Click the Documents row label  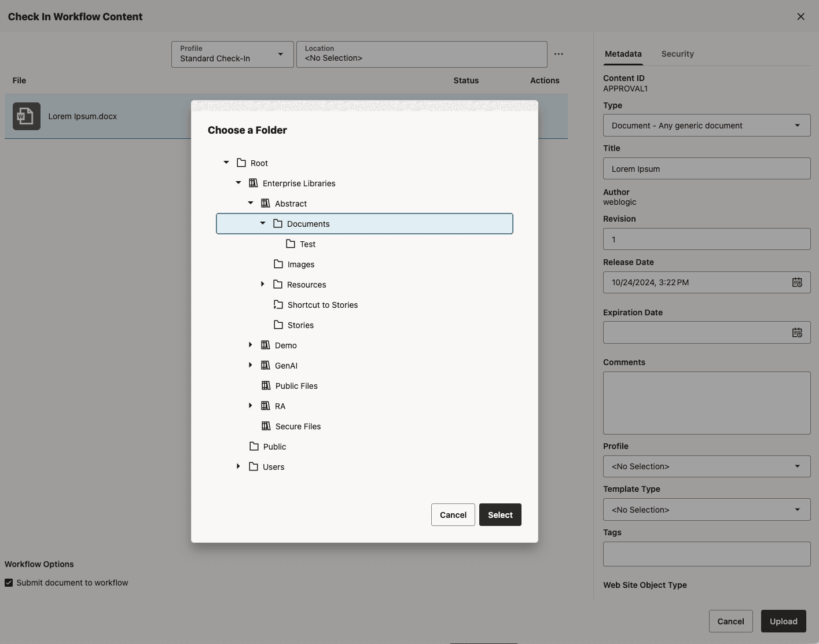[x=308, y=224]
